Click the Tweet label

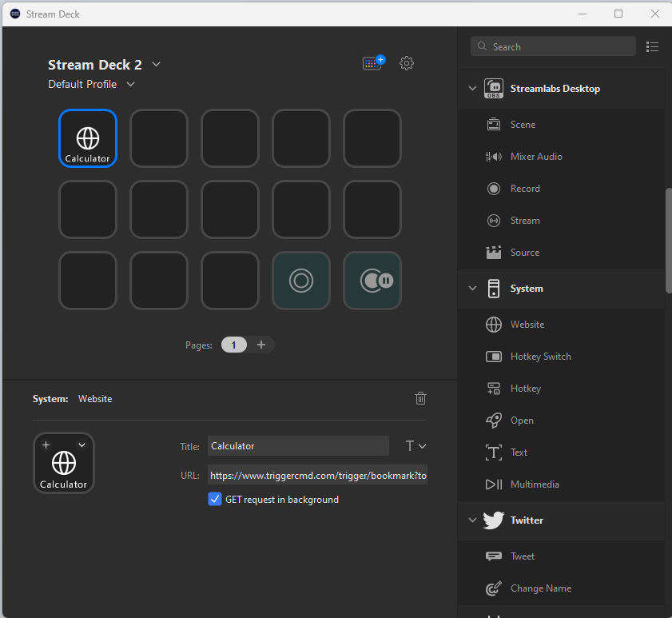tap(523, 556)
